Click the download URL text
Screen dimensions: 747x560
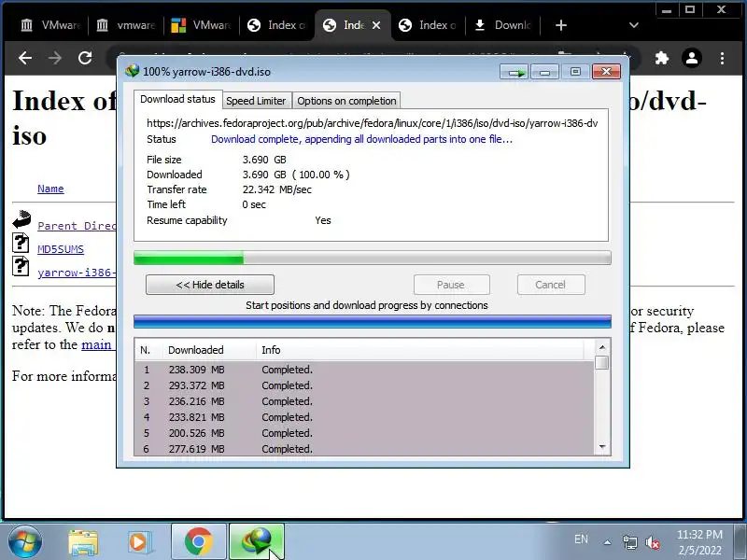coord(372,123)
